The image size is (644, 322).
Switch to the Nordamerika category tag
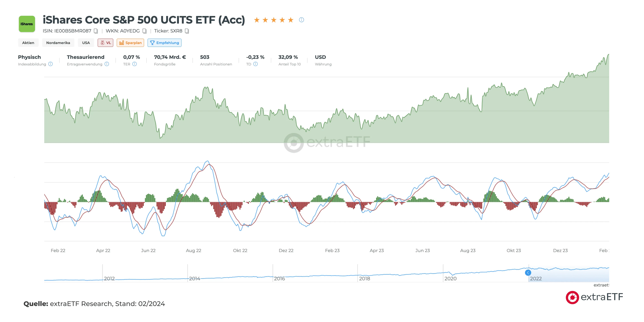(x=58, y=43)
